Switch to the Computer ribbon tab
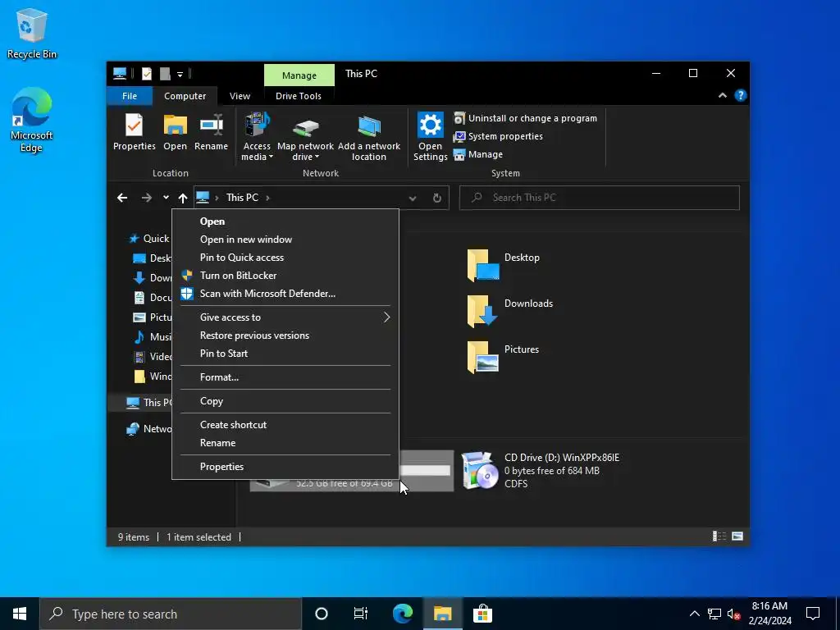The width and height of the screenshot is (840, 630). (x=185, y=96)
